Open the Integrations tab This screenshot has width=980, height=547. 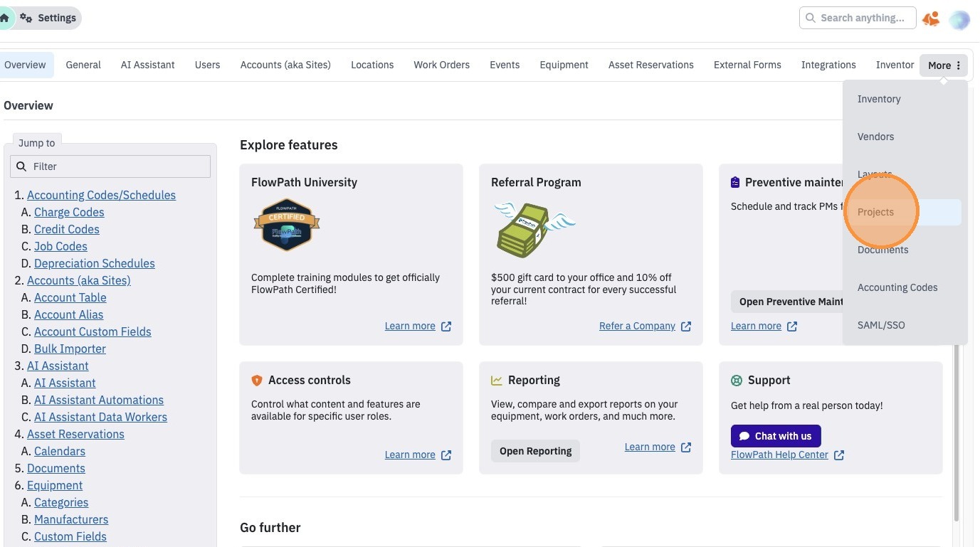828,65
